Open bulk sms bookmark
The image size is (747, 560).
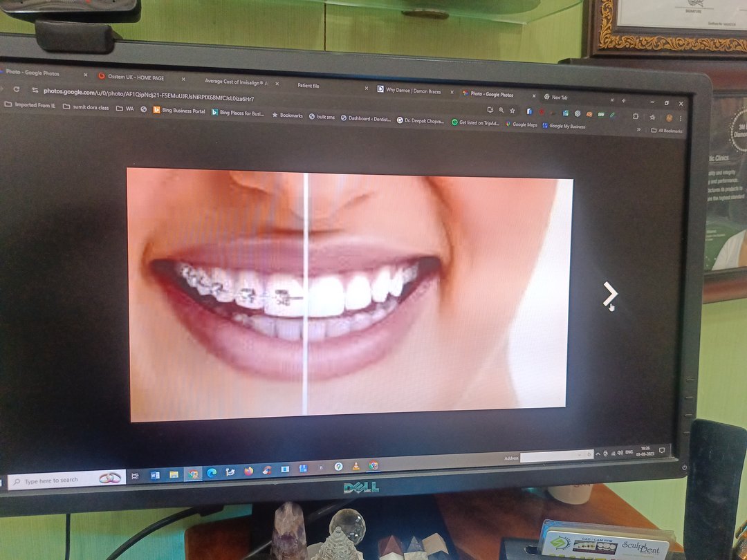(322, 117)
